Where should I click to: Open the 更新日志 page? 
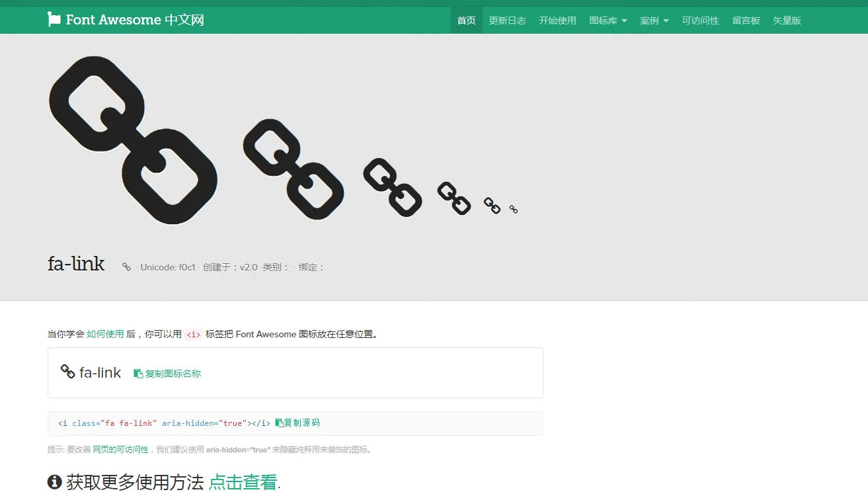tap(508, 21)
